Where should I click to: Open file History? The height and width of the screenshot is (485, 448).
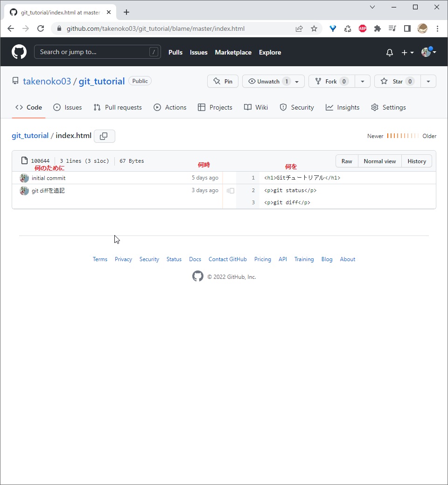[417, 161]
